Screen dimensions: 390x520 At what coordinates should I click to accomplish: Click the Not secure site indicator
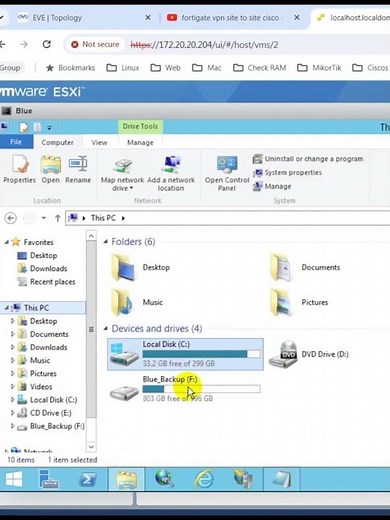click(95, 44)
